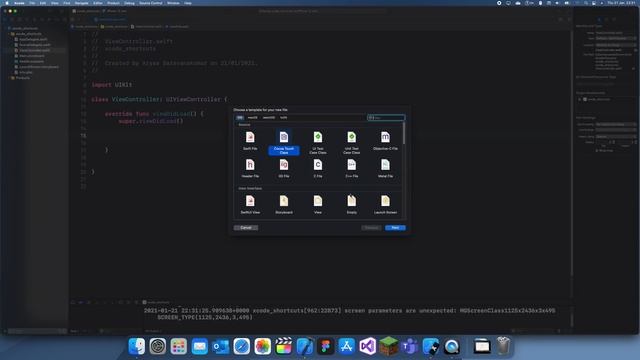Open QuickTime Player from the Dock
This screenshot has height=360, width=640.
point(452,346)
